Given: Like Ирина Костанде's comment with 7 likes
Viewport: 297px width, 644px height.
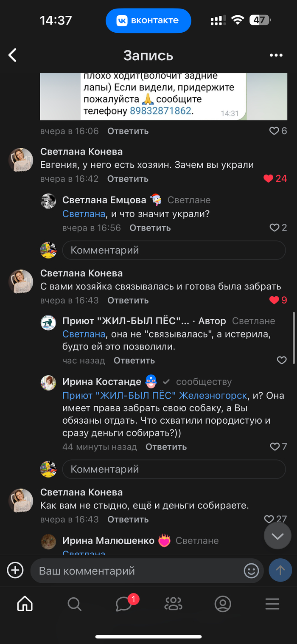Looking at the screenshot, I should pyautogui.click(x=275, y=447).
